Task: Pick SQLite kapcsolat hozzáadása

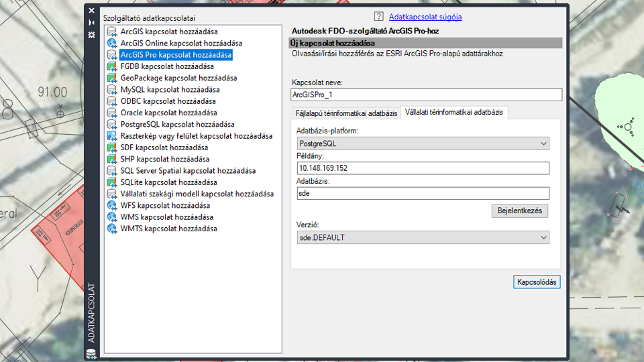Action: (x=169, y=182)
